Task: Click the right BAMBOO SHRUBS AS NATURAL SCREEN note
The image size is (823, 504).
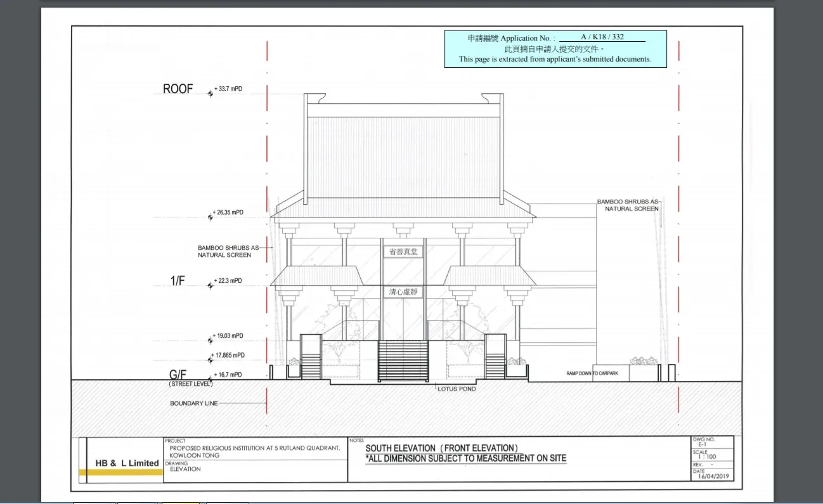Action: [x=628, y=205]
